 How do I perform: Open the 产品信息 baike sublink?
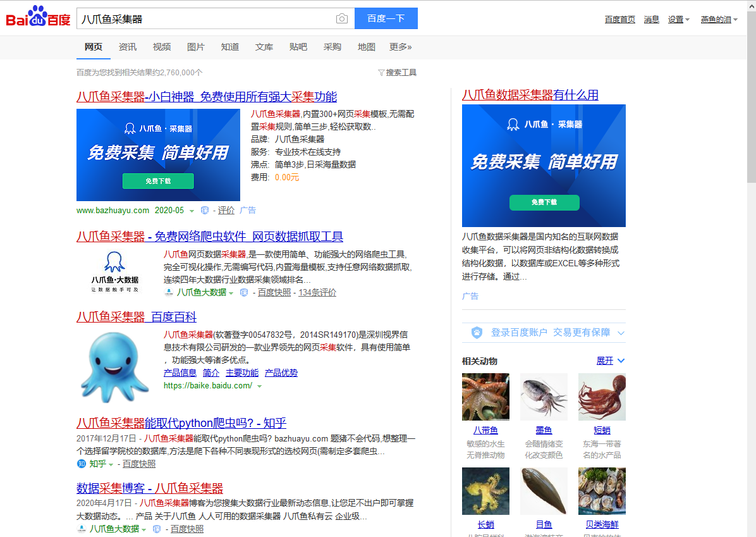180,373
